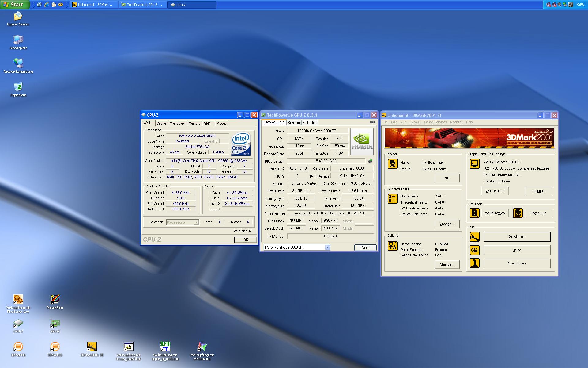Click Selected Tests checklist icon
The width and height of the screenshot is (588, 368).
pyautogui.click(x=393, y=199)
